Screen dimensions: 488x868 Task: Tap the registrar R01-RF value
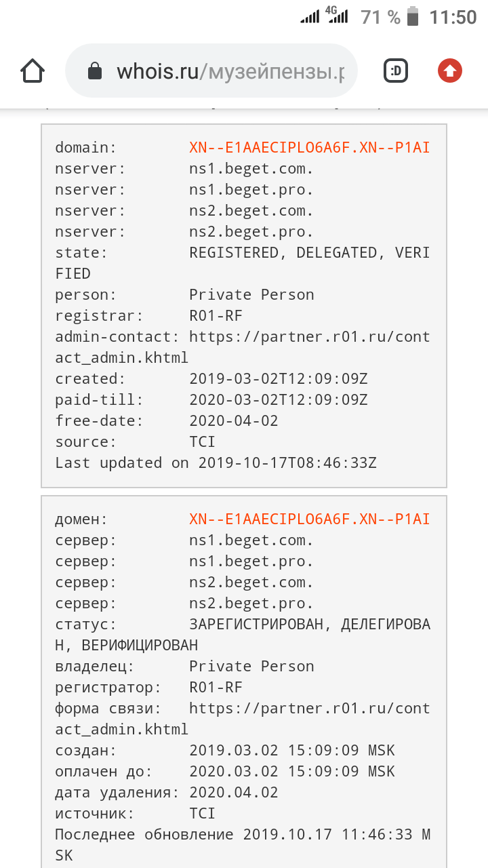(216, 316)
